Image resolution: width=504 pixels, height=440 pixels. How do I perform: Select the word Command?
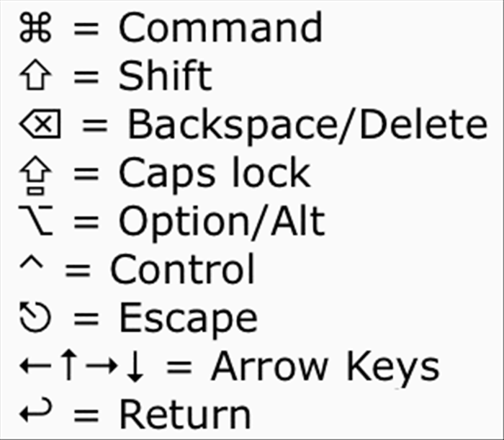click(220, 27)
